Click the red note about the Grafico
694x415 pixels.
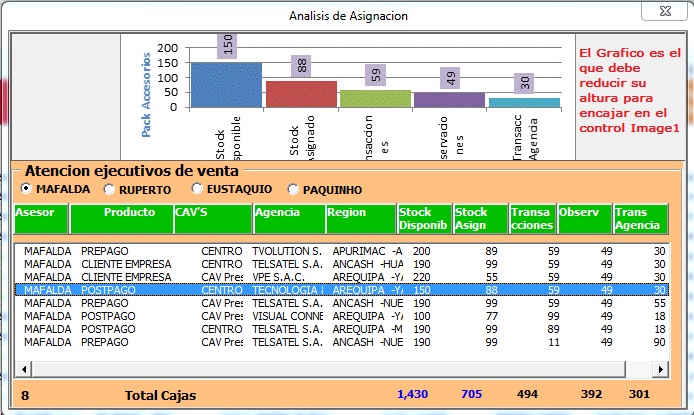630,90
